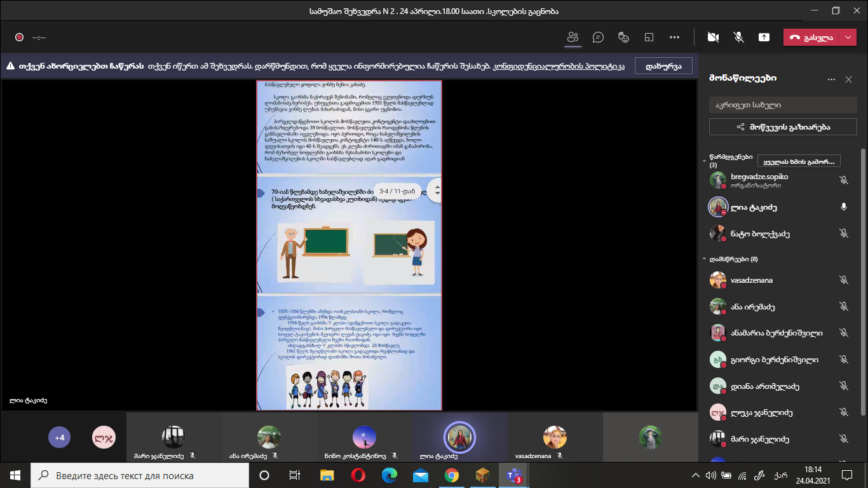This screenshot has height=488, width=868.
Task: Click the recording indicator dot
Action: coord(19,37)
